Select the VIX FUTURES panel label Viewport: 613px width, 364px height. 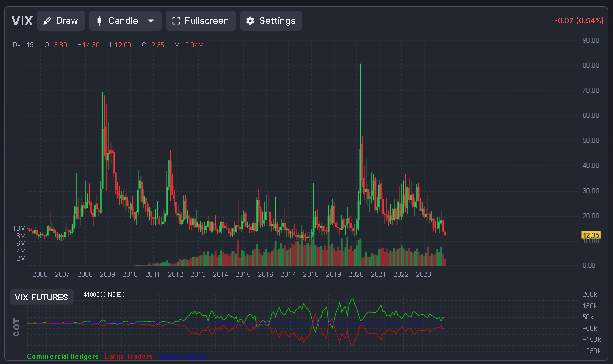(x=41, y=297)
